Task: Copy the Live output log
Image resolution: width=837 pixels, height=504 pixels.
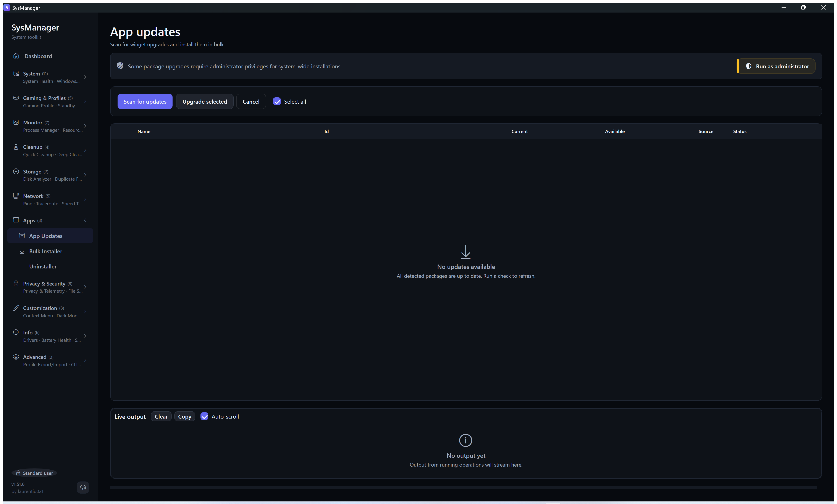Action: pyautogui.click(x=185, y=416)
